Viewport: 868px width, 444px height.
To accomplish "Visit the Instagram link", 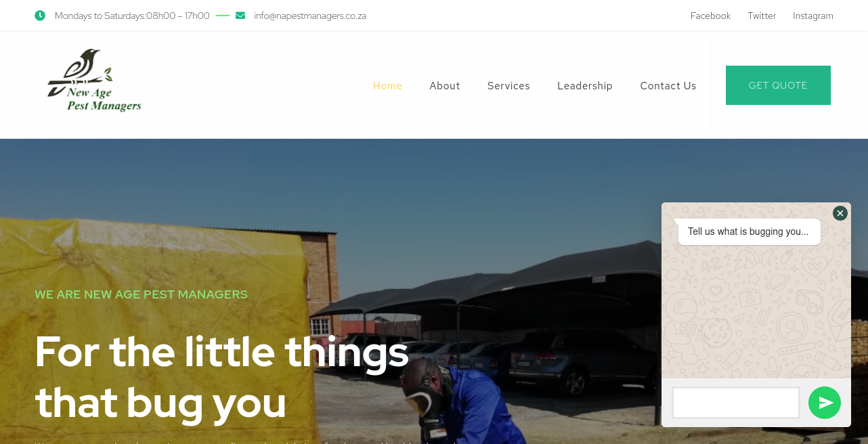I will tap(813, 16).
